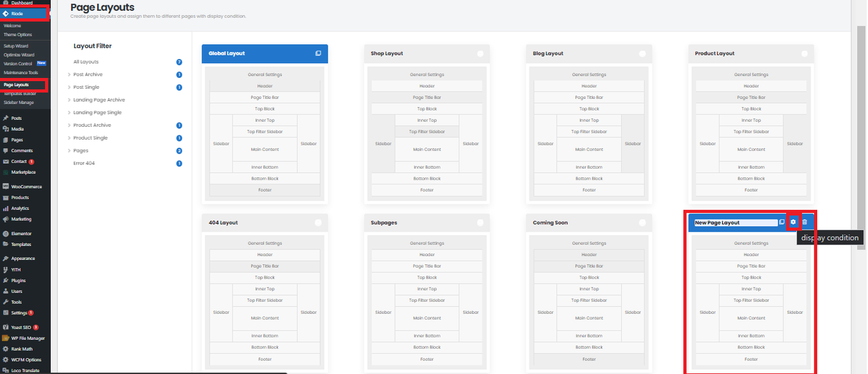868x374 pixels.
Task: Open Tools in the sidebar
Action: click(16, 302)
